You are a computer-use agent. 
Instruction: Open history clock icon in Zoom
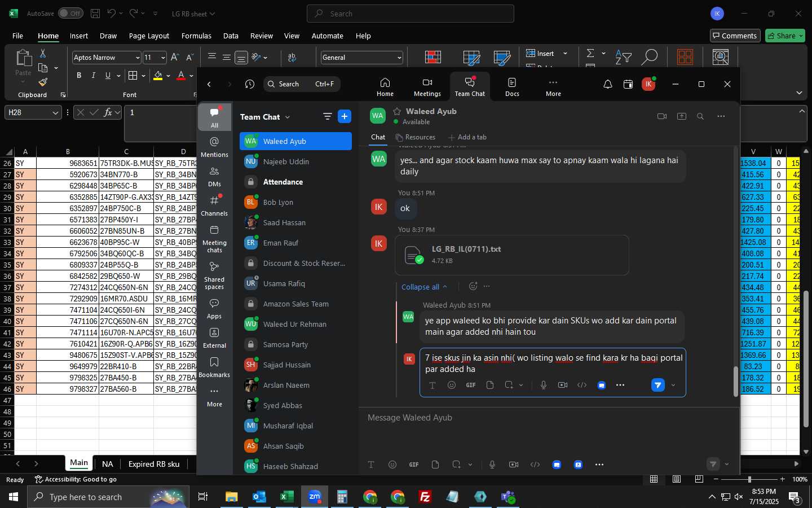(250, 84)
